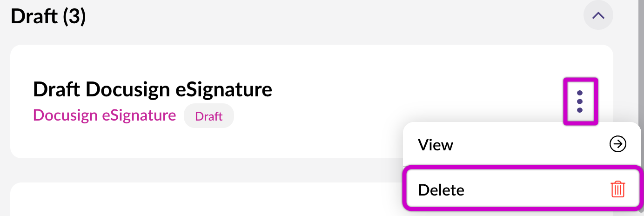Select the second draft card below
644x216 pixels.
(x=186, y=200)
